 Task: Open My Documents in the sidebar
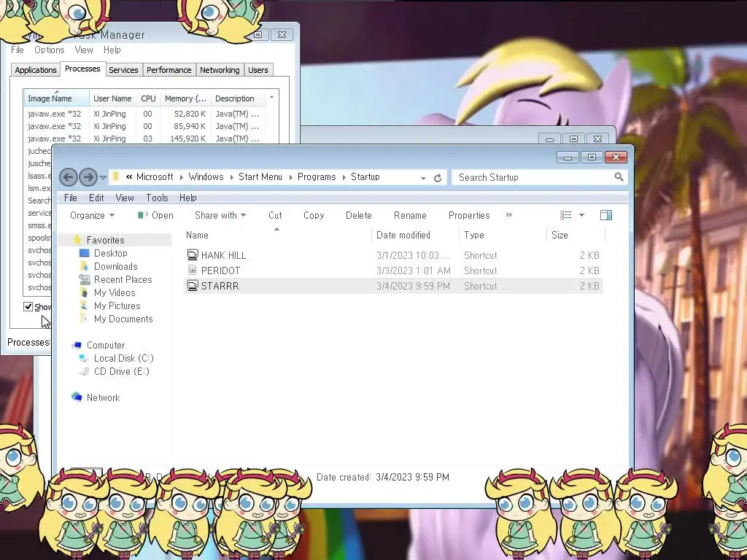[x=123, y=319]
